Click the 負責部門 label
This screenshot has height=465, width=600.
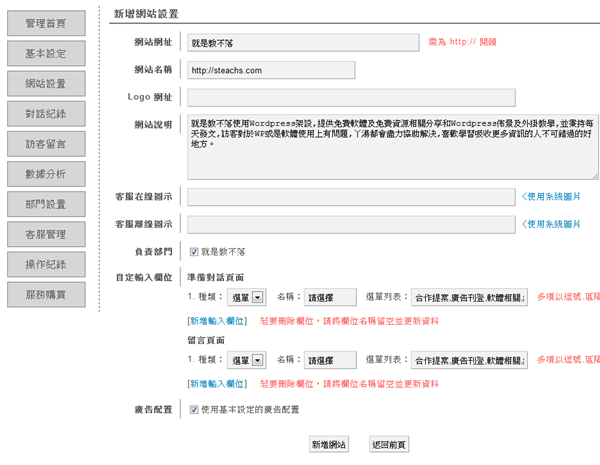[x=153, y=252]
